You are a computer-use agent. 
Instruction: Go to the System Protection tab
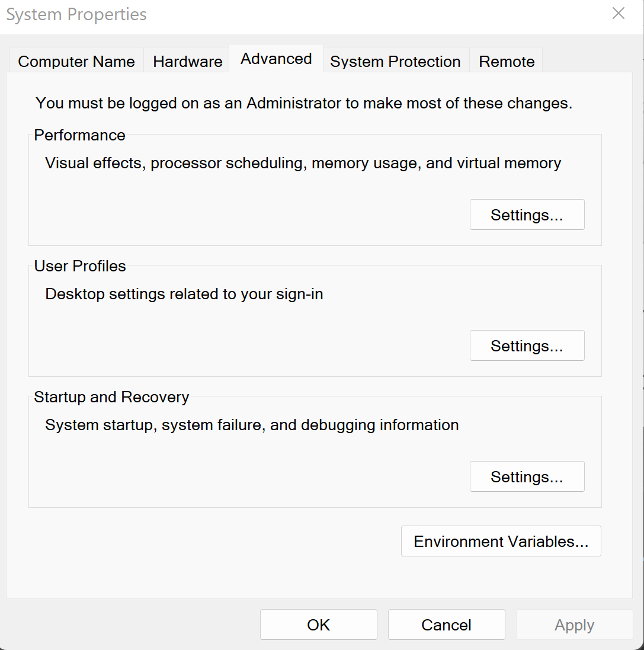coord(396,61)
